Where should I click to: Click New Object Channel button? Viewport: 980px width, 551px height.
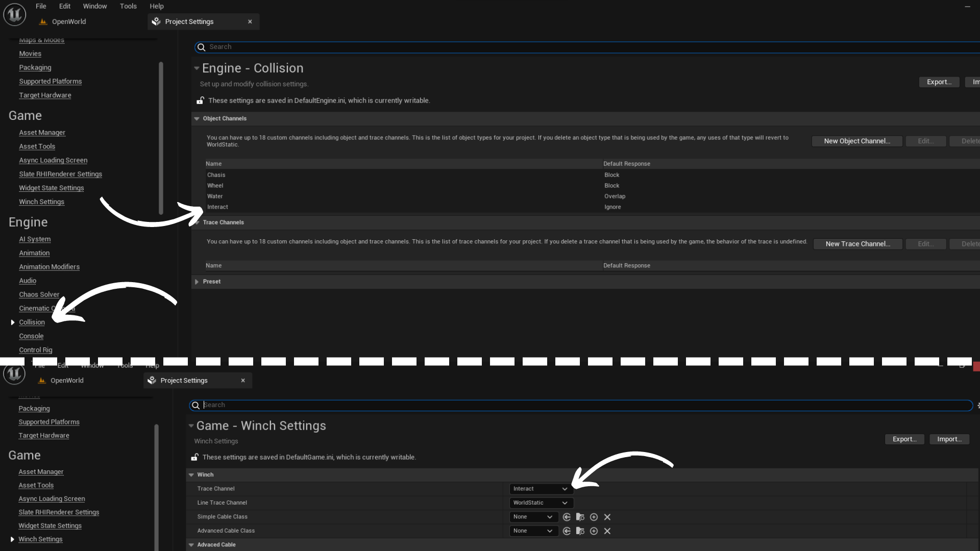pos(856,141)
